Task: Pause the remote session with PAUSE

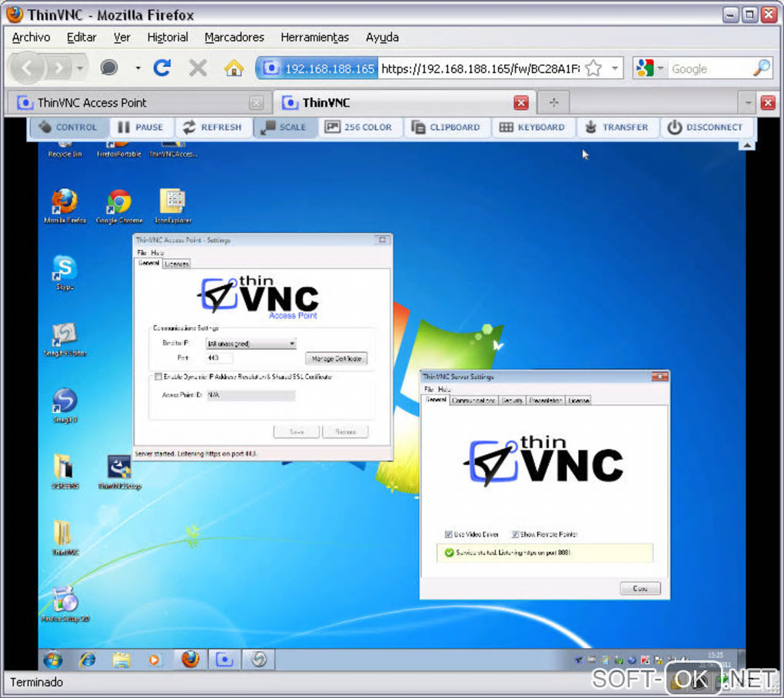Action: point(141,128)
